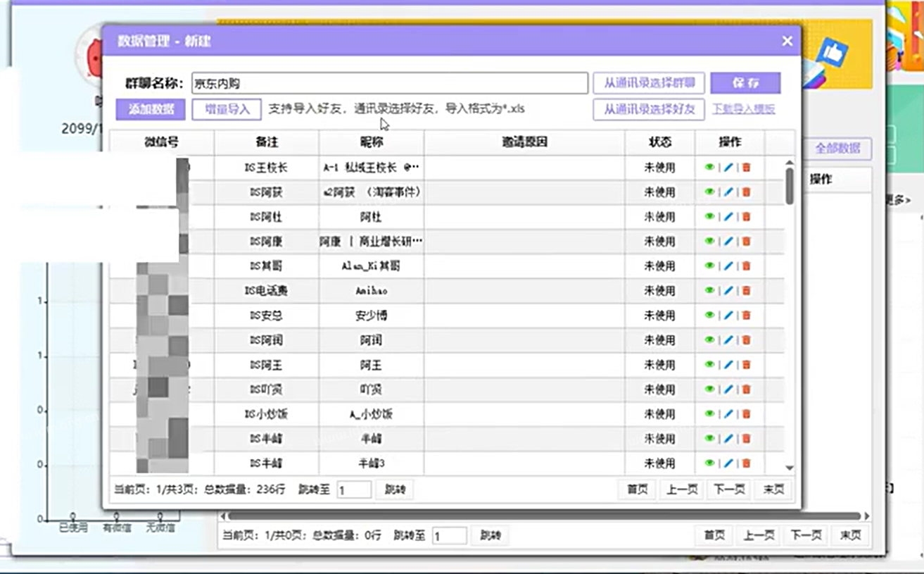
Task: Delete the Alan_Ki其哥 row
Action: 746,266
